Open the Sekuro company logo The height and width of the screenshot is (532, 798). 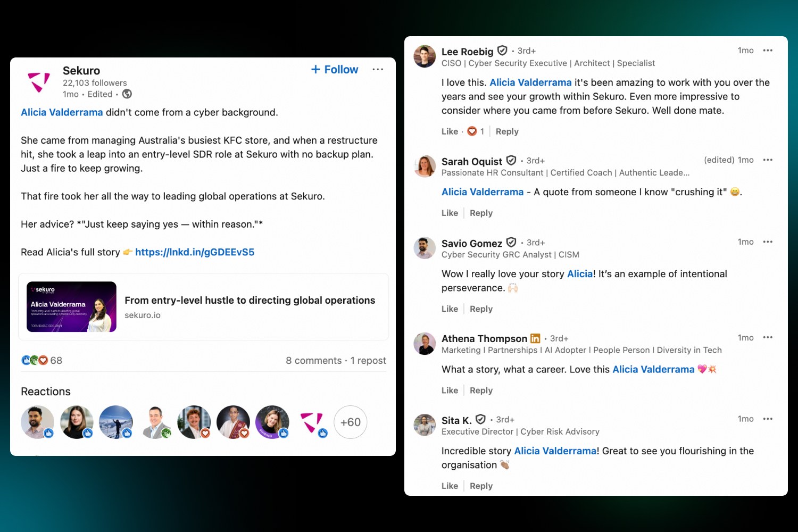[39, 82]
